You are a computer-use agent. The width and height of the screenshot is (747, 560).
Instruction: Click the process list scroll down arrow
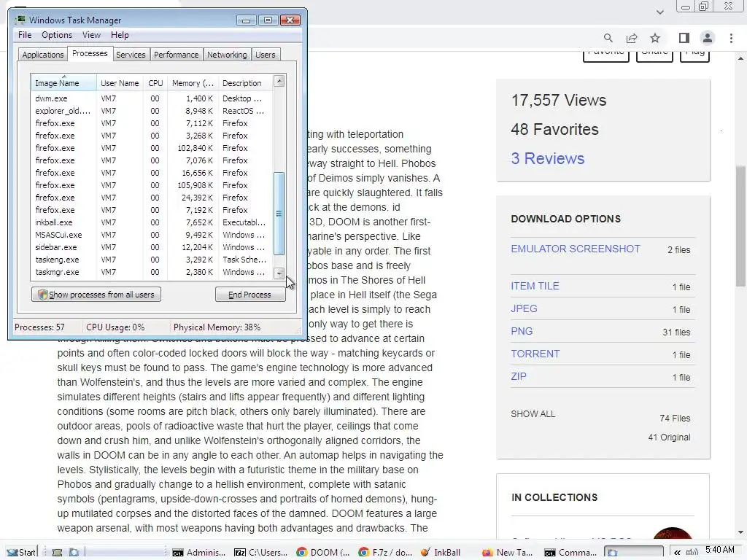279,273
